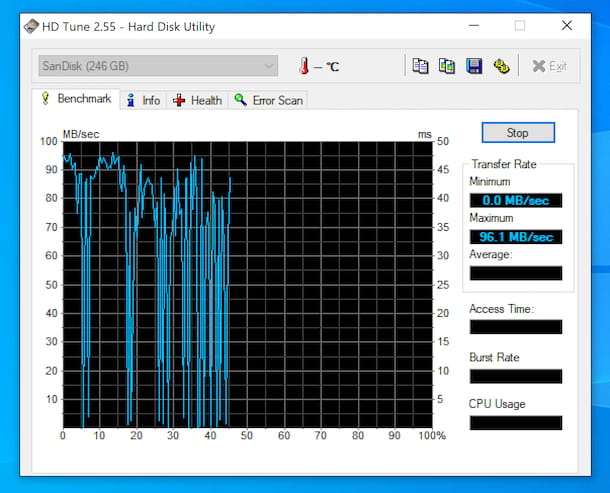Image resolution: width=610 pixels, height=493 pixels.
Task: Click the thermometer temperature icon
Action: click(303, 67)
